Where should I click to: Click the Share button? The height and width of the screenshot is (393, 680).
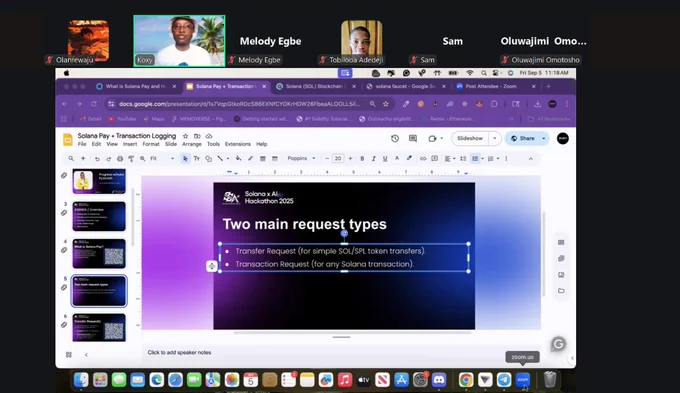coord(523,138)
